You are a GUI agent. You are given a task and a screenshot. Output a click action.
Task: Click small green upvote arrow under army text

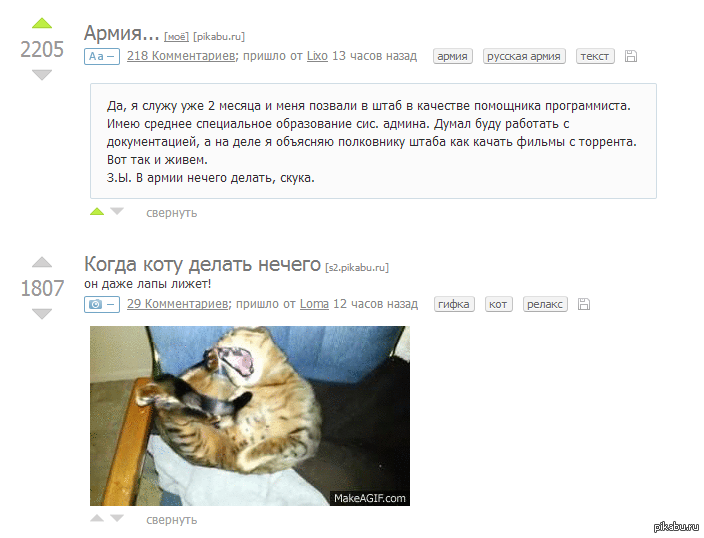97,212
